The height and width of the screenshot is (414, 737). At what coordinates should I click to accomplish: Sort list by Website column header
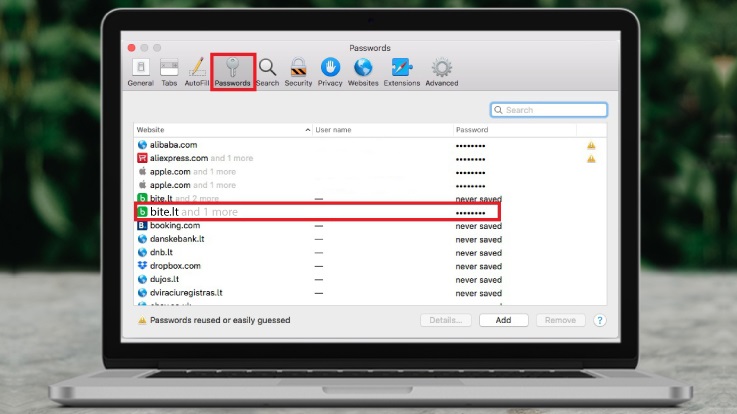point(222,130)
